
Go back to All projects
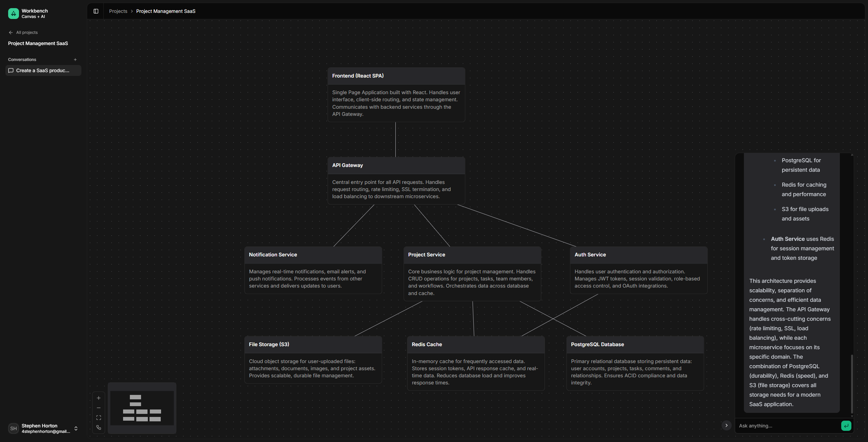26,33
